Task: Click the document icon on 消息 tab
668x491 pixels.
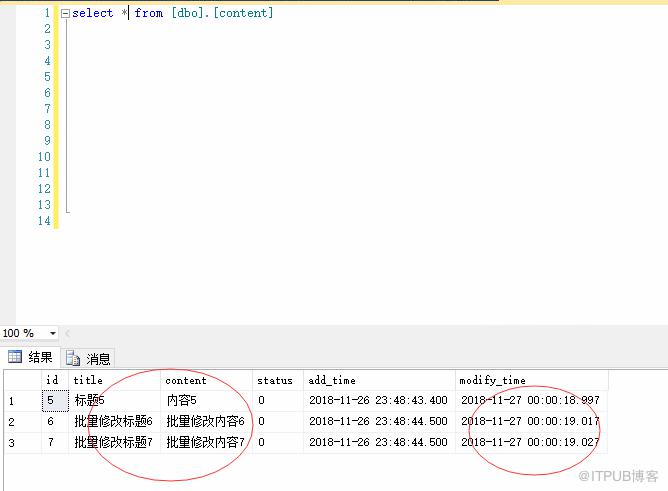Action: (x=73, y=359)
